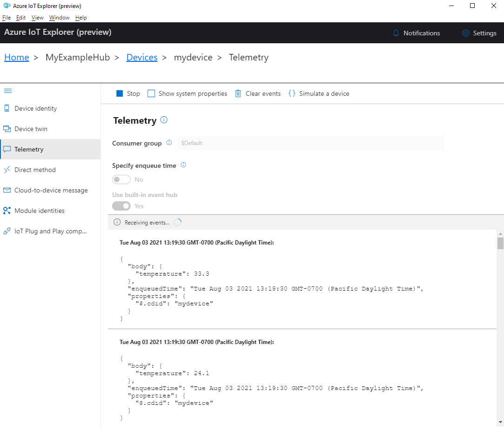The image size is (504, 430).
Task: Open Device identity from the sidebar
Action: [35, 108]
